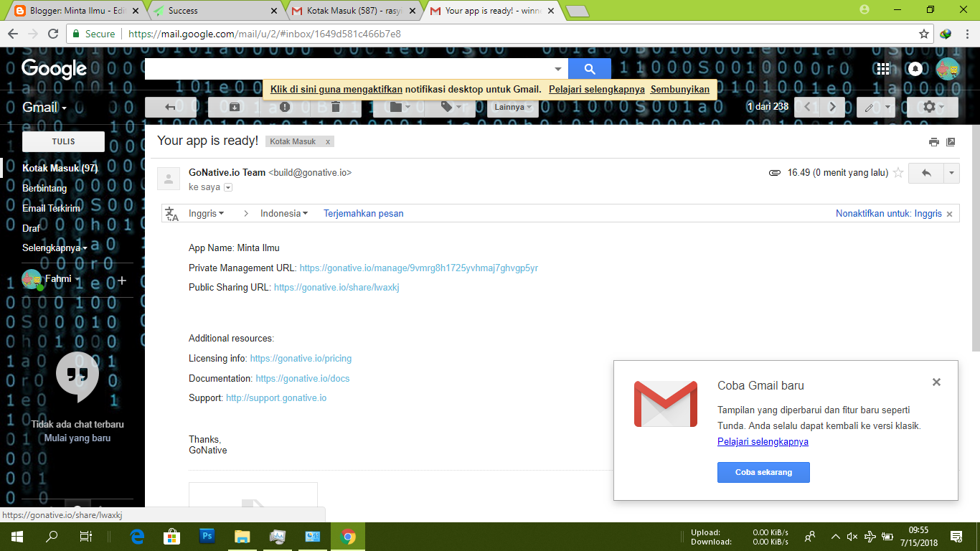Open the Move to folder dropdown
This screenshot has width=980, height=551.
point(399,107)
